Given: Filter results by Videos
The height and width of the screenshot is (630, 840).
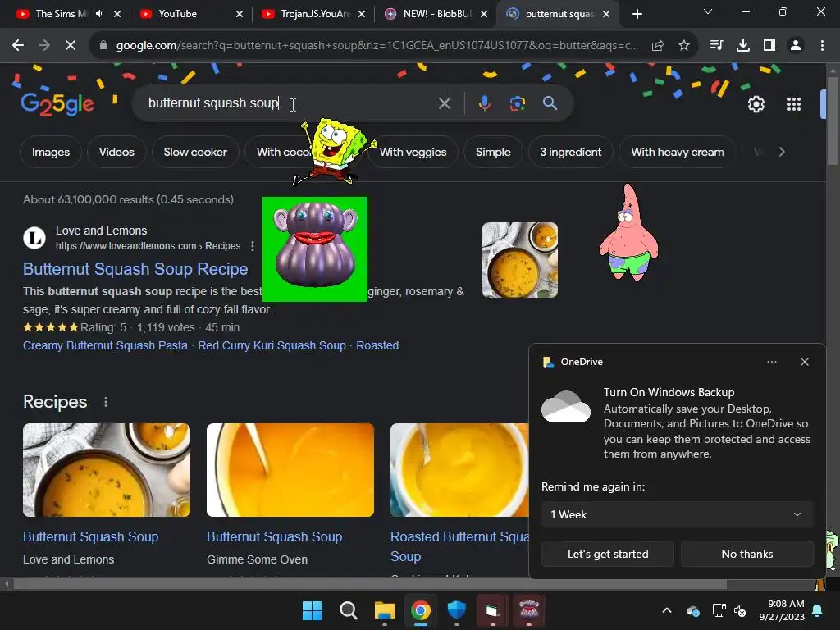Looking at the screenshot, I should (x=116, y=152).
